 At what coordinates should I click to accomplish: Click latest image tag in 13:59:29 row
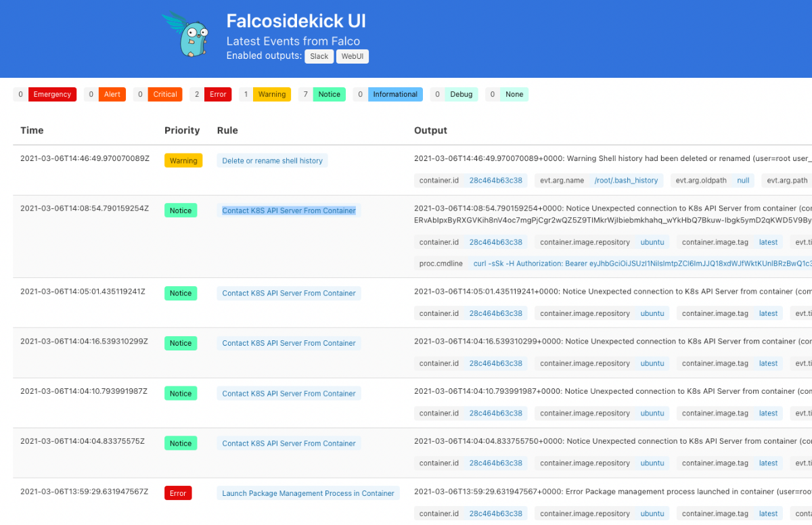(769, 514)
